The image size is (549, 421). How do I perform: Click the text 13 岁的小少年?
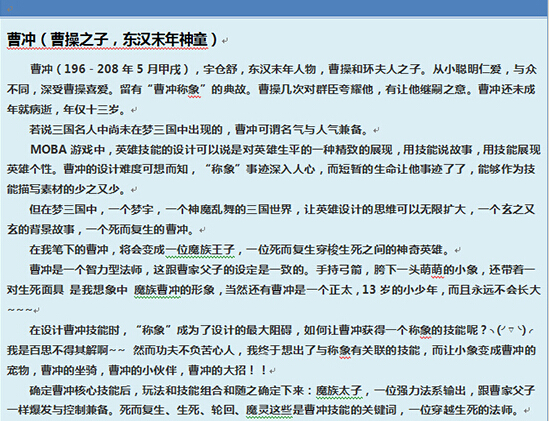400,290
